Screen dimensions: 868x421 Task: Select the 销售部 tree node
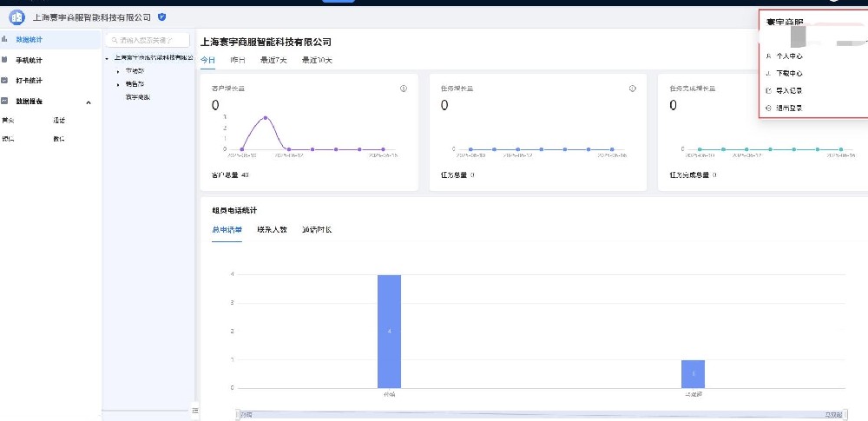(x=135, y=84)
